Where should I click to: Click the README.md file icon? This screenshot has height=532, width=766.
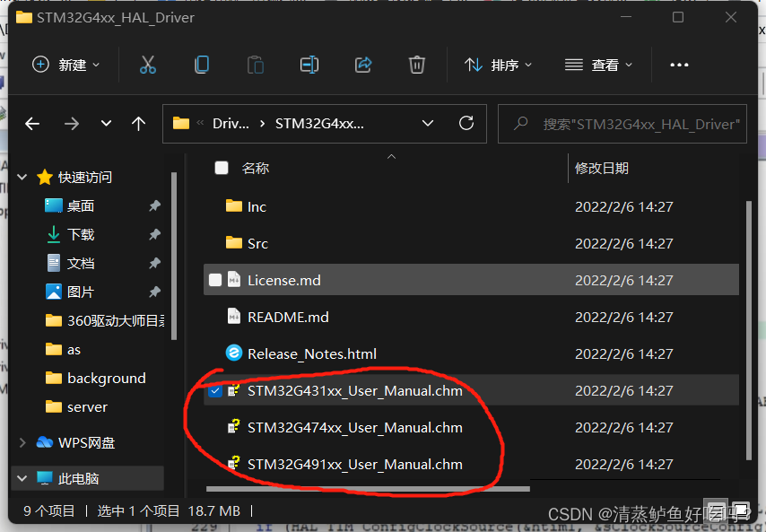(x=234, y=317)
